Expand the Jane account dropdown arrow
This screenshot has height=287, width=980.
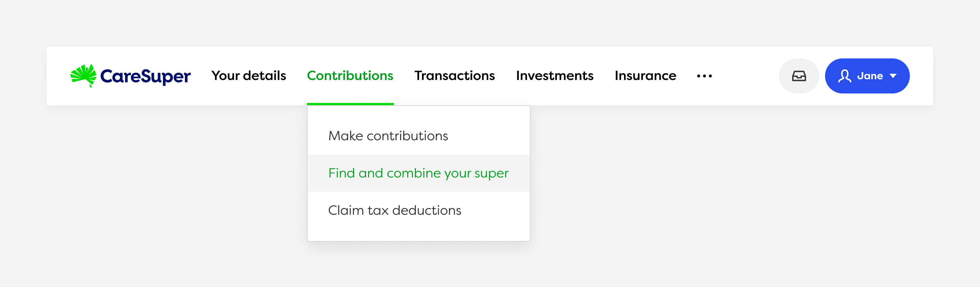[x=893, y=76]
